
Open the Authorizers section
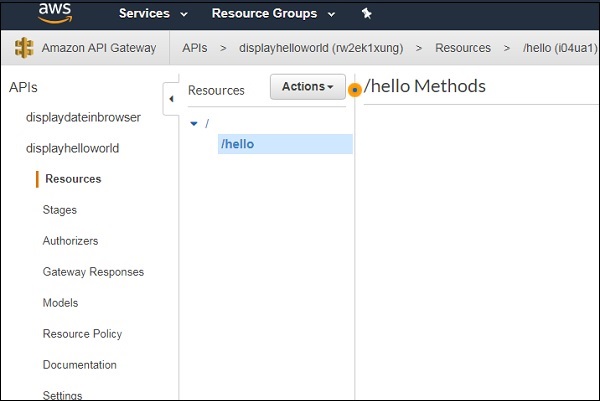point(70,241)
